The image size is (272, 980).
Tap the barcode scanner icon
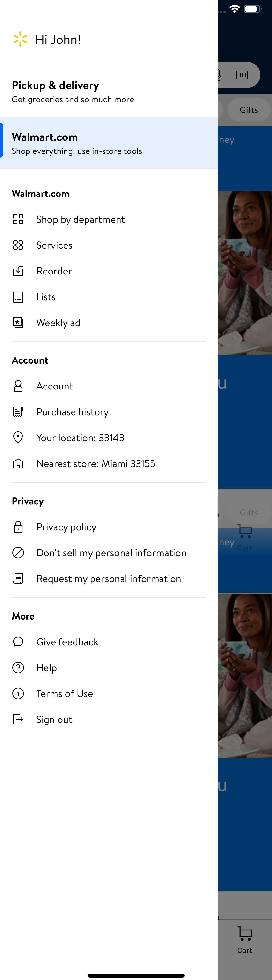[x=242, y=75]
